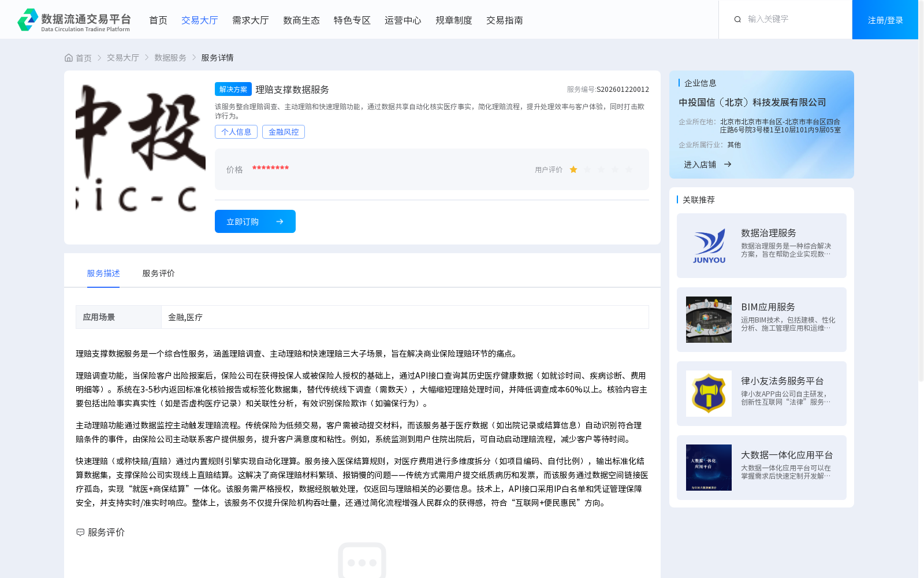Click the 数据服务 breadcrumb link
The image size is (924, 578).
(170, 58)
